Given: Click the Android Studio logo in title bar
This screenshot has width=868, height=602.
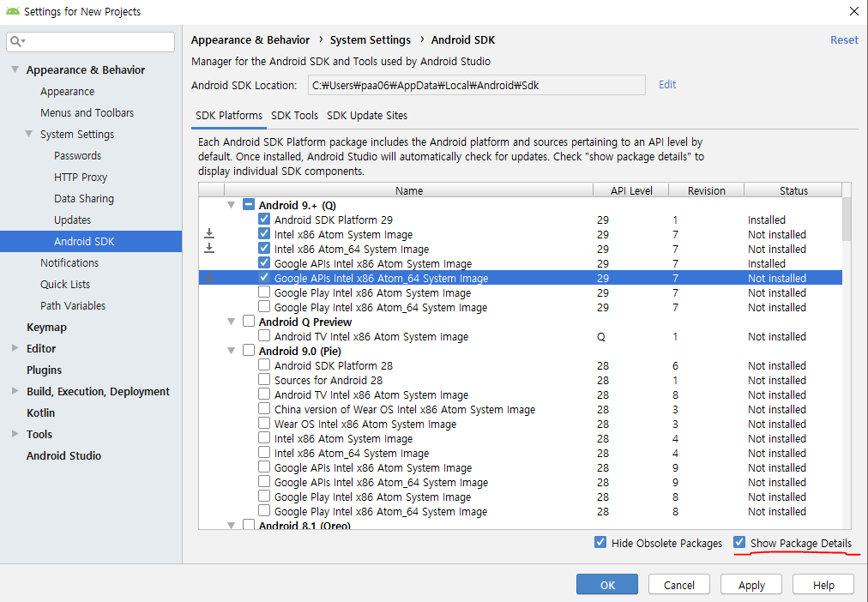Looking at the screenshot, I should click(x=13, y=11).
